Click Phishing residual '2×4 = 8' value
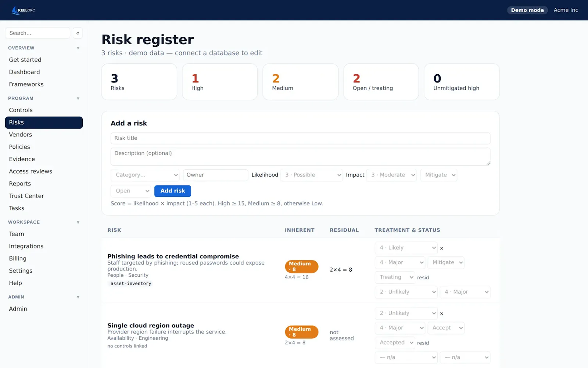The width and height of the screenshot is (588, 368). pos(341,270)
